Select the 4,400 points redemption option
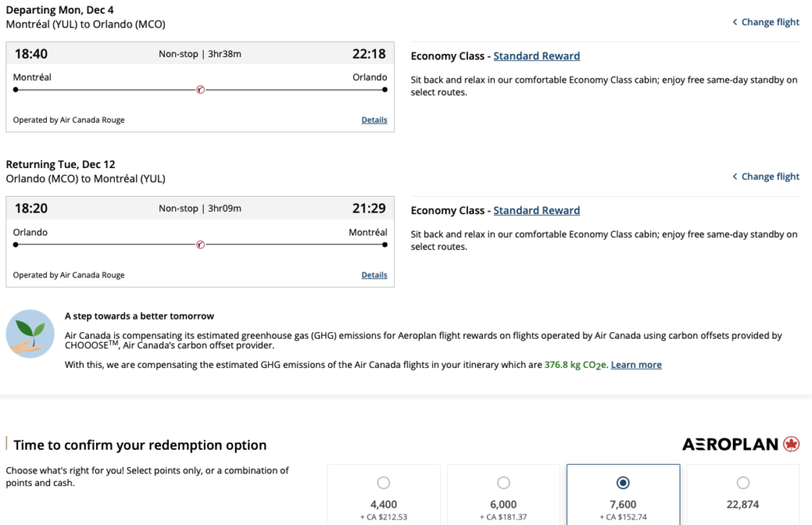Viewport: 812px width, 525px height. [x=384, y=483]
